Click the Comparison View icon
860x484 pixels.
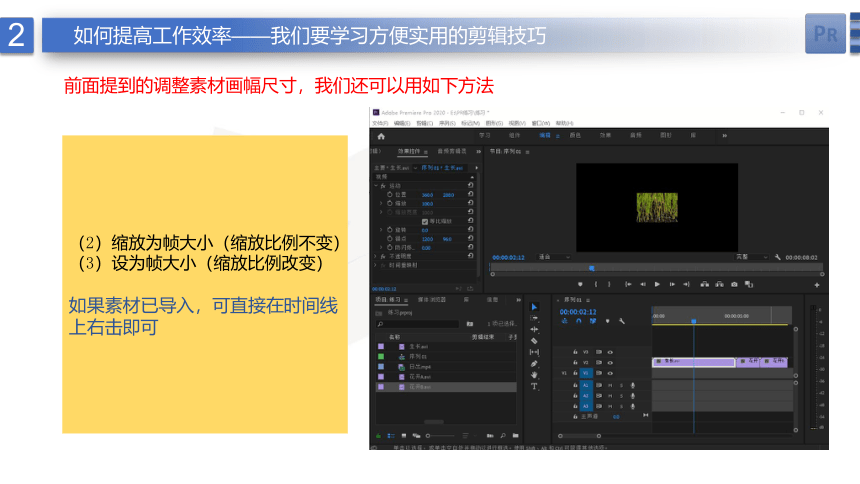(x=749, y=284)
